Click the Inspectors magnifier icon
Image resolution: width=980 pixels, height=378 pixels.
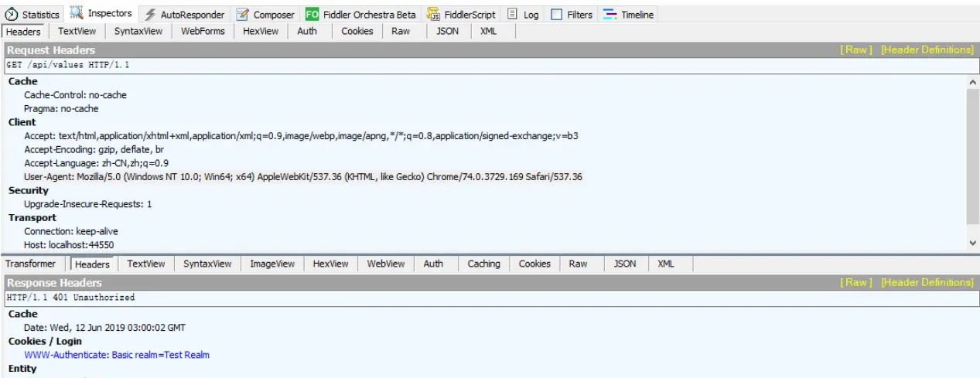coord(77,14)
